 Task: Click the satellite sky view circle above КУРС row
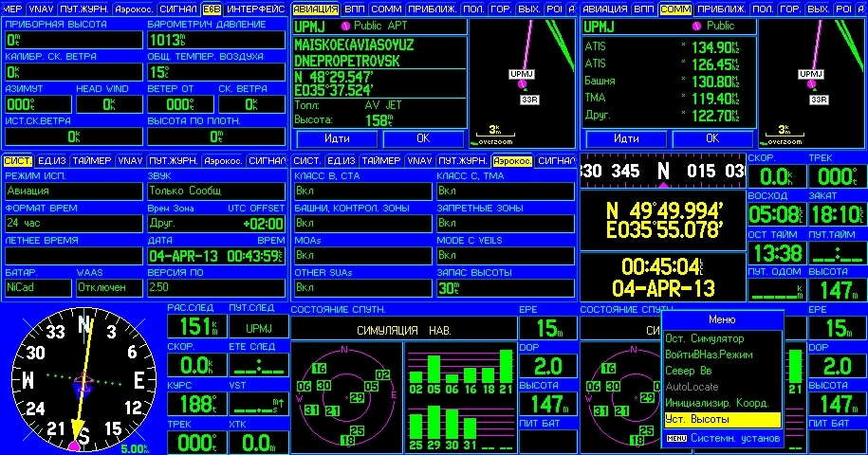point(343,396)
